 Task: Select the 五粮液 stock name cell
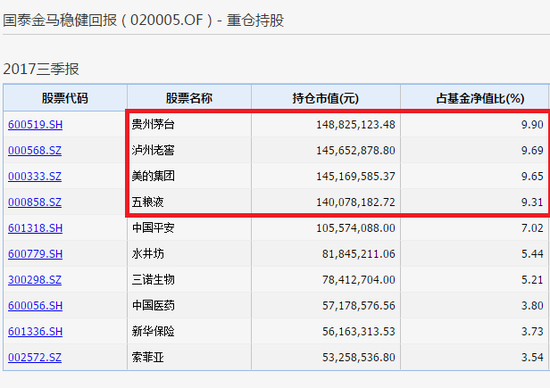click(x=189, y=202)
